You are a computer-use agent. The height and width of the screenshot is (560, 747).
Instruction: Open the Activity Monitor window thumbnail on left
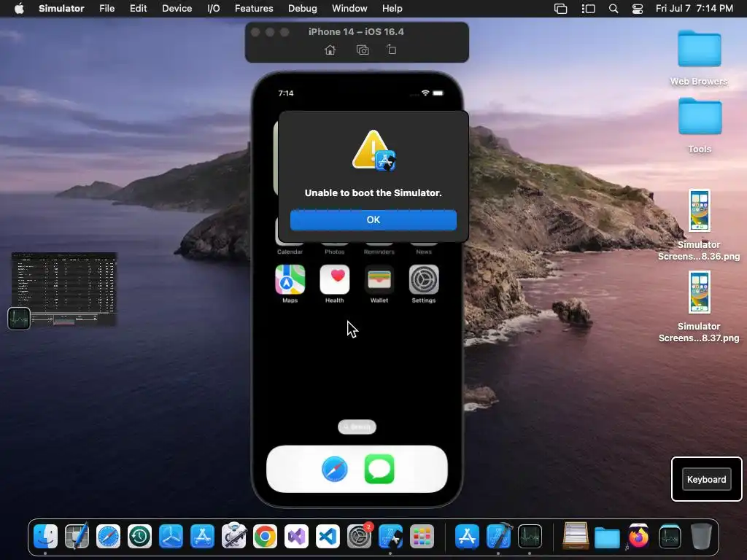tap(64, 289)
